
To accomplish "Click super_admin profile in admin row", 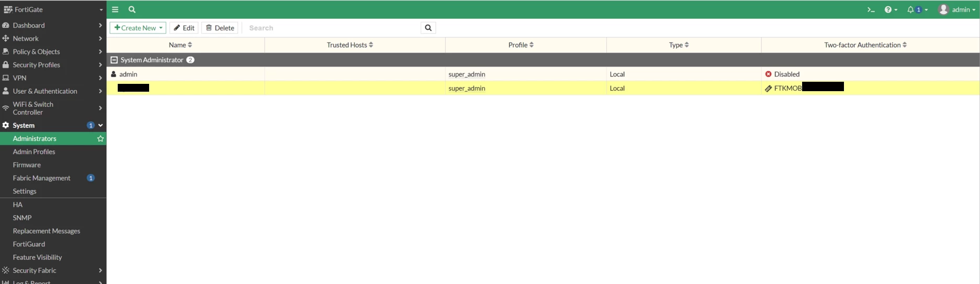I will tap(467, 74).
